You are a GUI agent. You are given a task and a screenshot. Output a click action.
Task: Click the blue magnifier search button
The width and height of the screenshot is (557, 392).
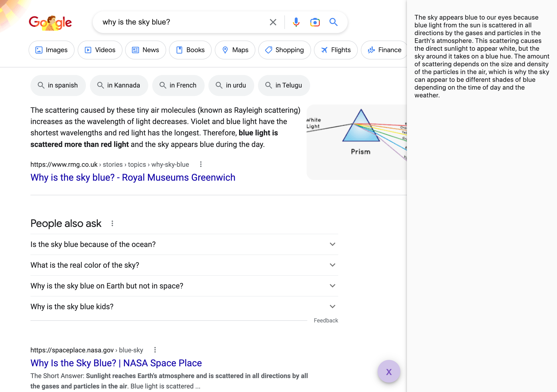[333, 22]
